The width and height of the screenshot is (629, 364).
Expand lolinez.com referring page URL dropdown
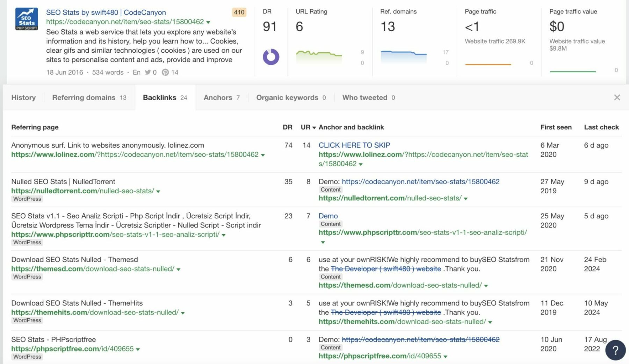coord(263,155)
